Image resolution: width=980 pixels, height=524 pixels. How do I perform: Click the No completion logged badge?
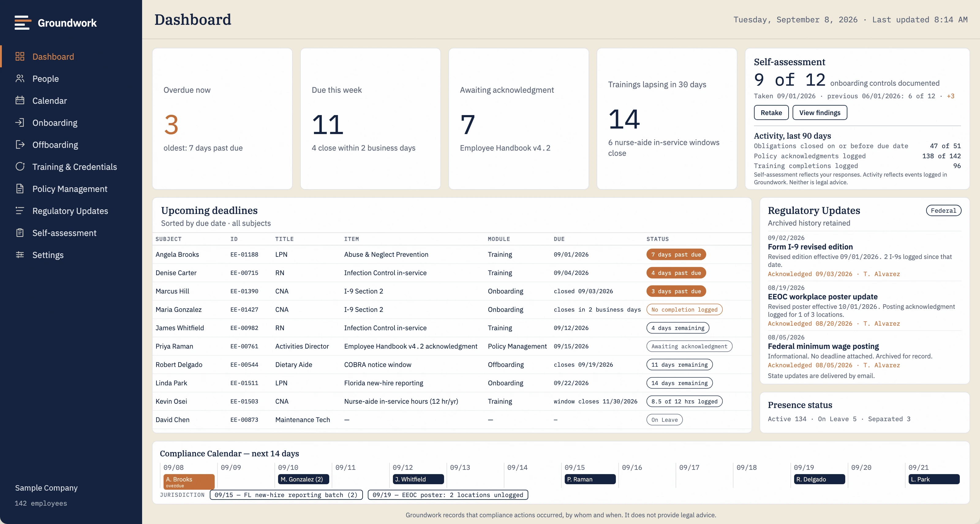[684, 309]
